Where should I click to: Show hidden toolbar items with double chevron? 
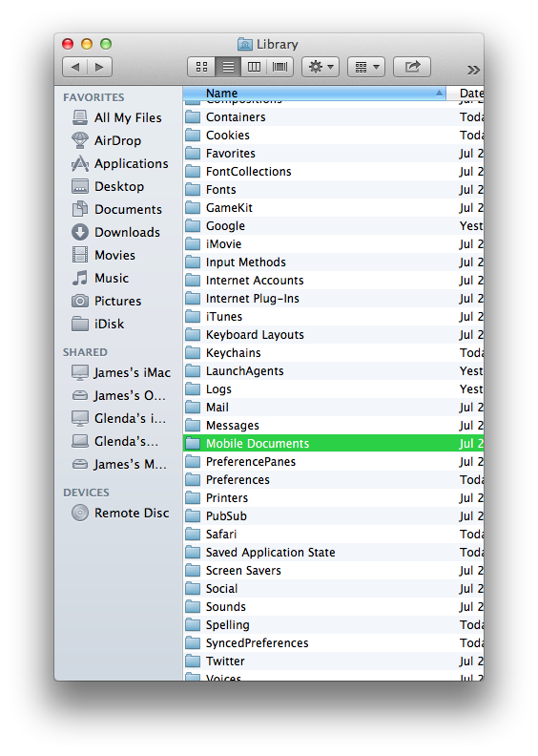[473, 70]
